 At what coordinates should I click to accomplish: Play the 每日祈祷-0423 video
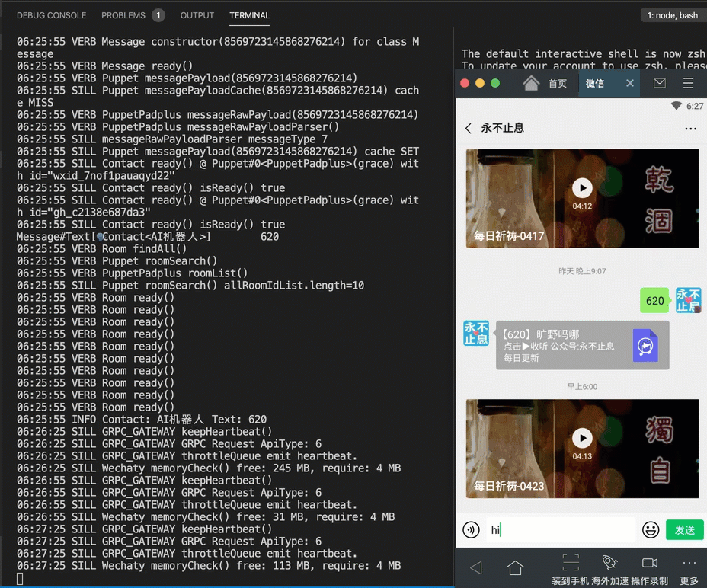[582, 438]
